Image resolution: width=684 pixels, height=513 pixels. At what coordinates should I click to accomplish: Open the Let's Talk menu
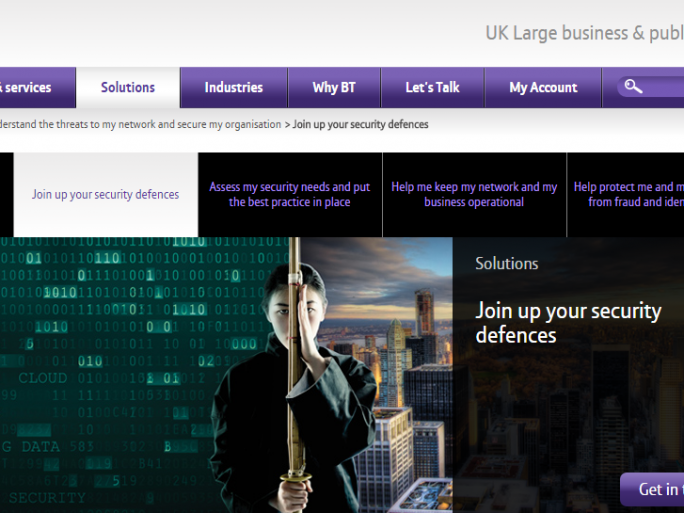(432, 87)
